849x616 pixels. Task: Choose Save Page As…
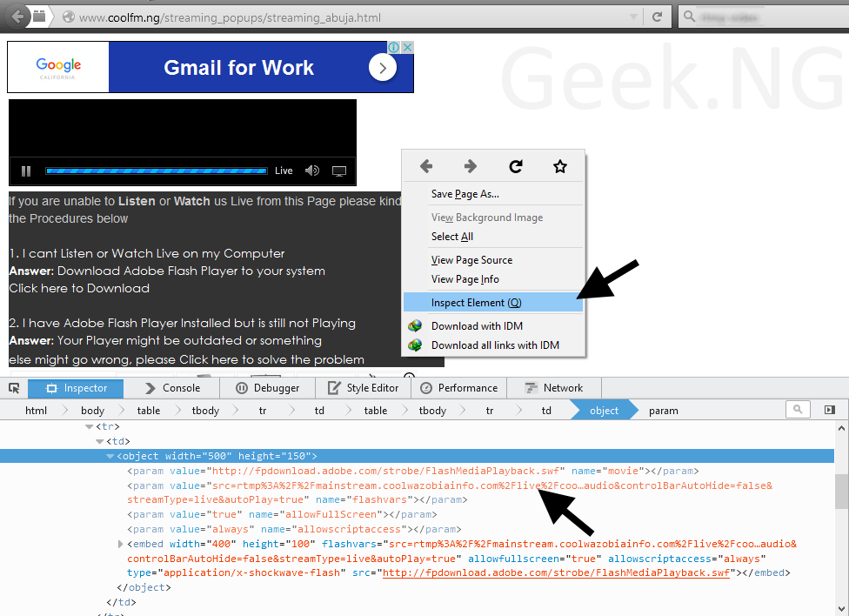pyautogui.click(x=493, y=194)
